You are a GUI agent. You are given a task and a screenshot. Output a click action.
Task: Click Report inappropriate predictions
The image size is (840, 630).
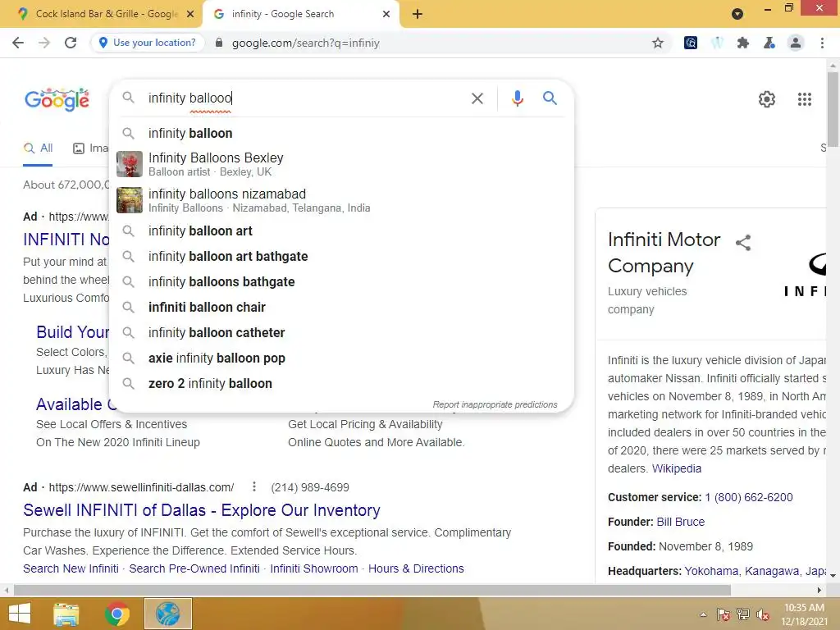pos(495,404)
